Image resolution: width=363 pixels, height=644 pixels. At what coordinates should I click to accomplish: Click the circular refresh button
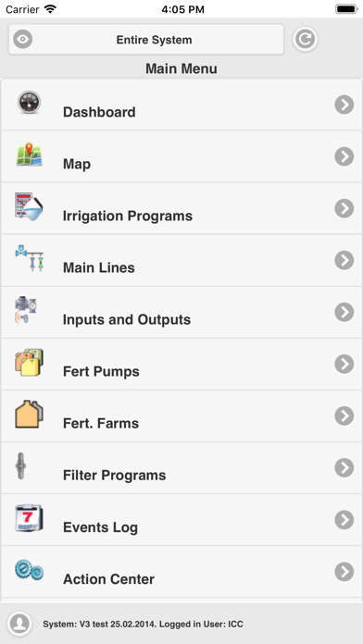point(305,39)
